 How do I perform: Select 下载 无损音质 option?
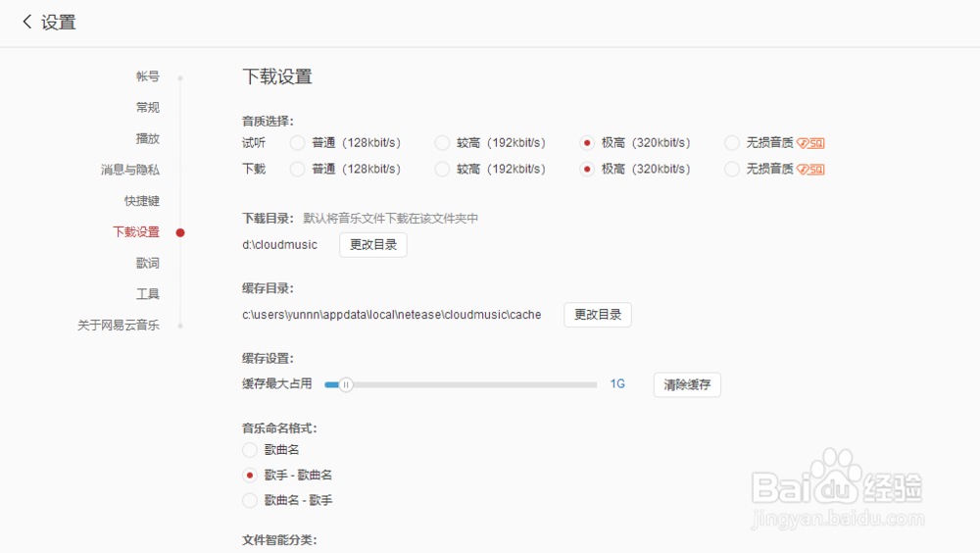[732, 169]
